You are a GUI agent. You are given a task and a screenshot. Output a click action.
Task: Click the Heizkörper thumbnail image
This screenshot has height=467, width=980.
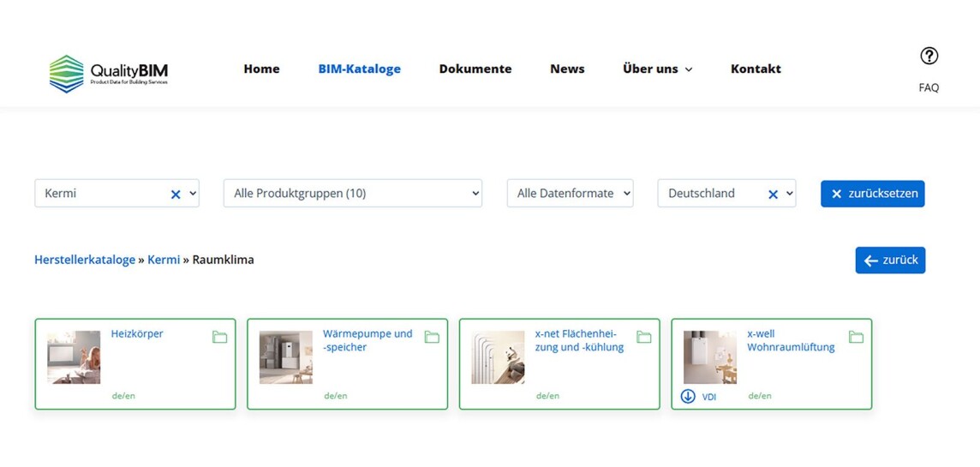click(74, 357)
